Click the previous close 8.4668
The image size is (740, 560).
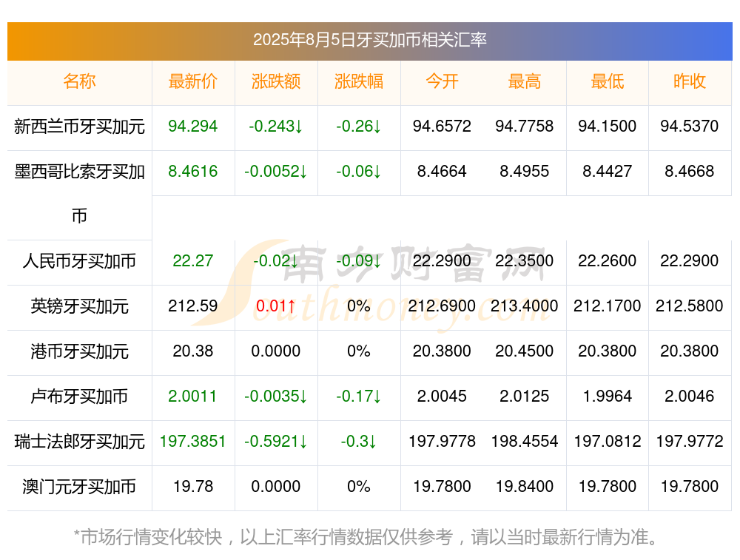[690, 172]
